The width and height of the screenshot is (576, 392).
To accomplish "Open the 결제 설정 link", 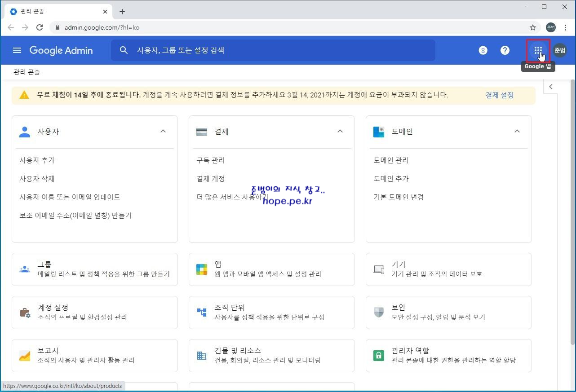I will point(500,95).
